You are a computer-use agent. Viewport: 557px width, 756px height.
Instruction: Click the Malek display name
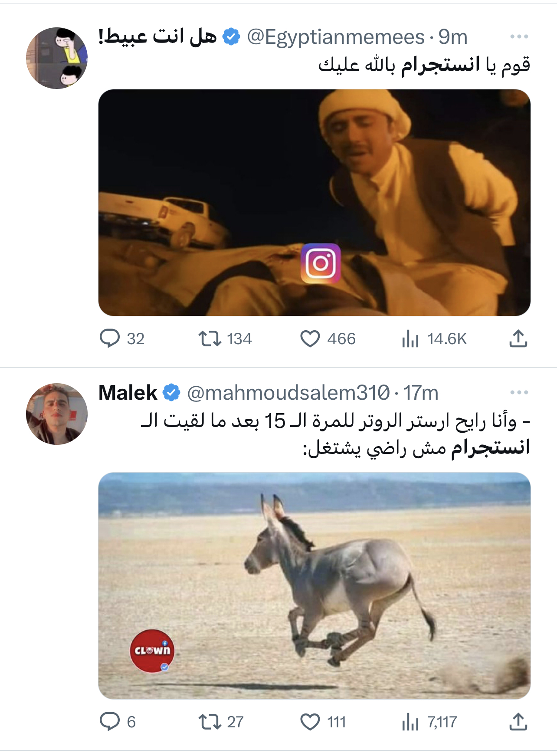[x=128, y=393]
